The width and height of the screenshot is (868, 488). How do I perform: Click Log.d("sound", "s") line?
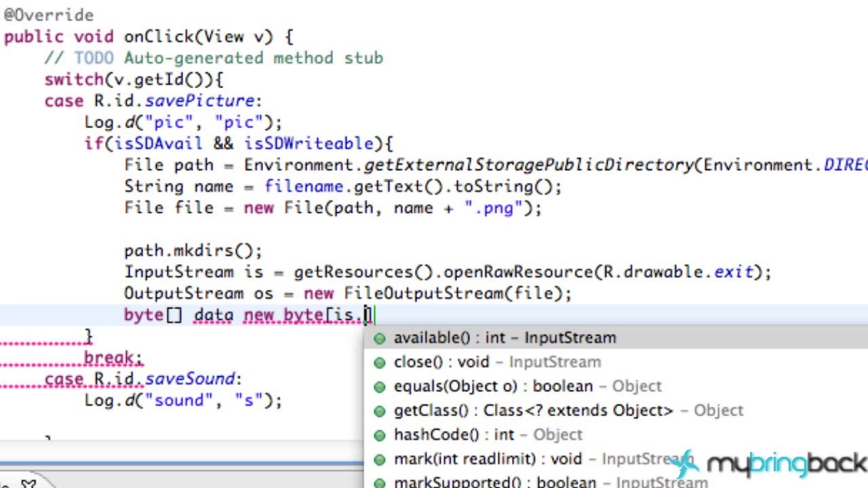point(183,401)
